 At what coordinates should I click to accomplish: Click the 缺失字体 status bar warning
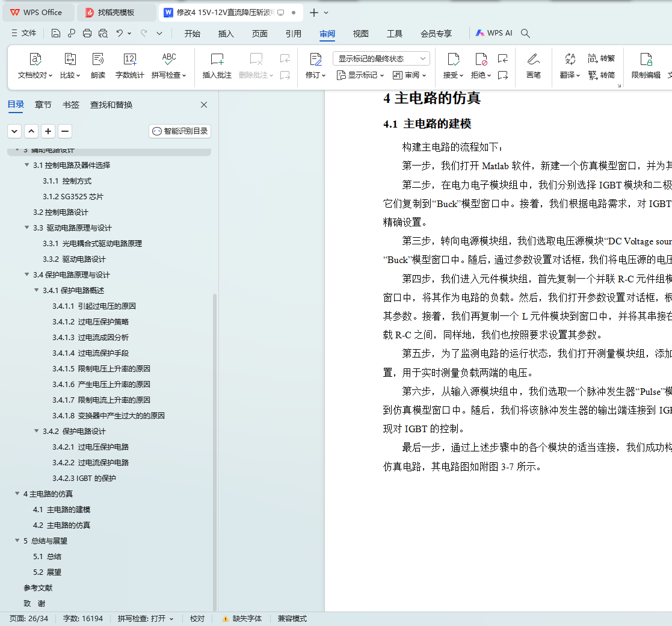tap(242, 619)
